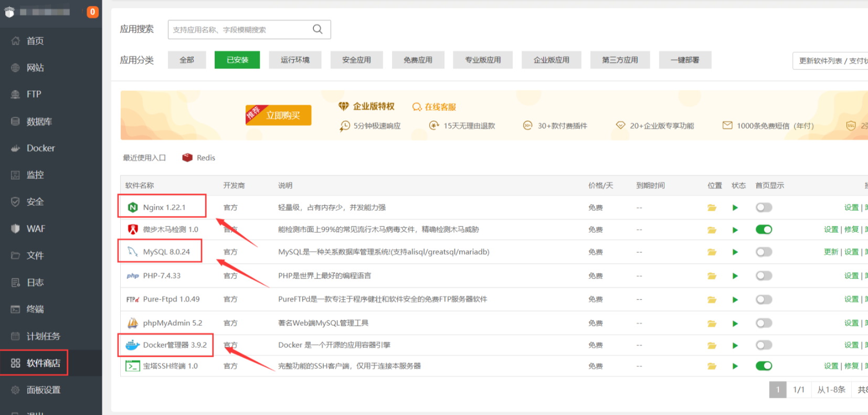Click the green status arrow for 微步木马检测
Image resolution: width=868 pixels, height=415 pixels.
point(735,230)
